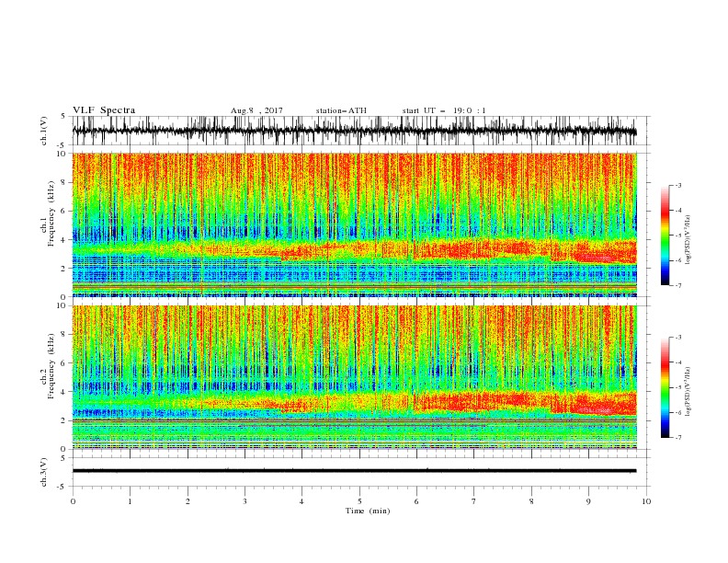
Task: Click the time axis tick label '5'
Action: [359, 501]
